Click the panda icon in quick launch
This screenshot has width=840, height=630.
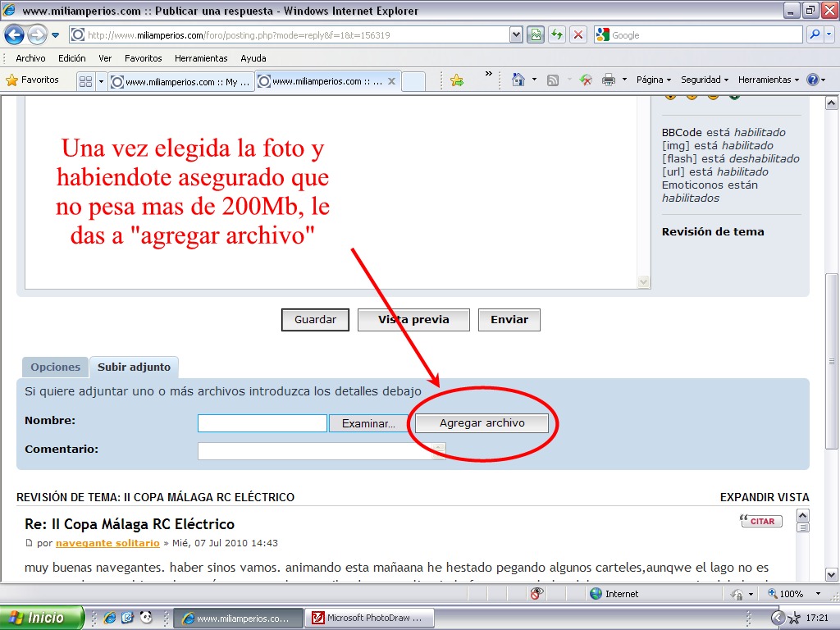click(x=146, y=618)
